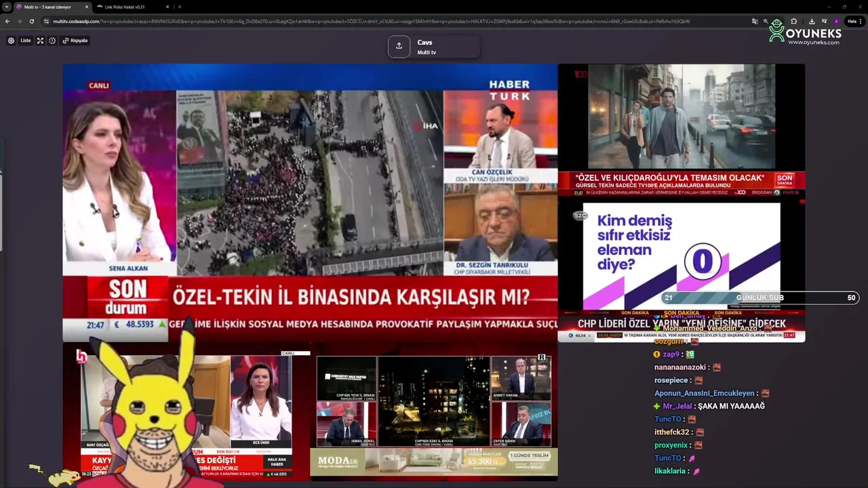Select the Habertürk main video stream
Screen dimensions: 868x488
[x=310, y=203]
